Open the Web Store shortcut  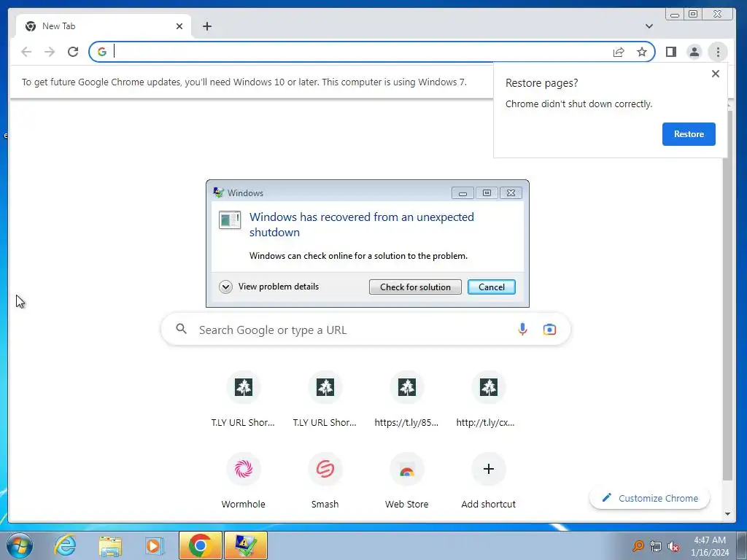pos(406,481)
